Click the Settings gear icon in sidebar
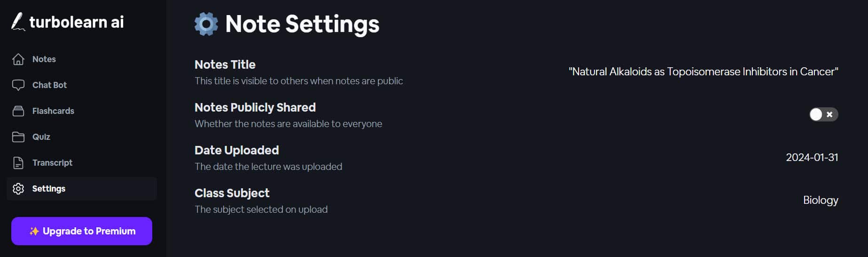Image resolution: width=868 pixels, height=257 pixels. pos(18,189)
